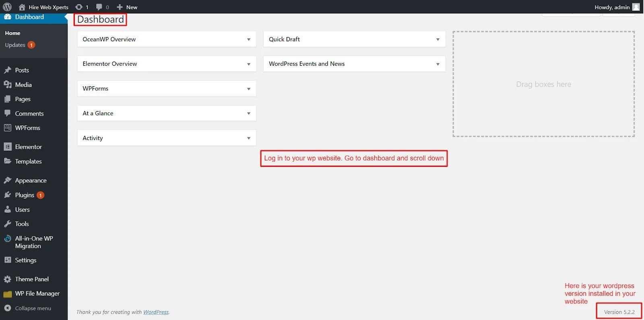
Task: Click the orange Updates count badge
Action: tap(31, 45)
